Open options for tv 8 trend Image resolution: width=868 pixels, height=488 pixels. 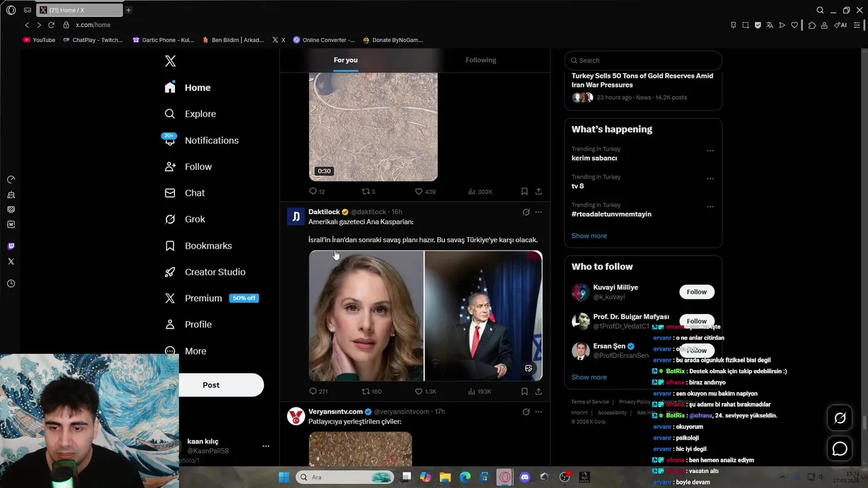710,179
